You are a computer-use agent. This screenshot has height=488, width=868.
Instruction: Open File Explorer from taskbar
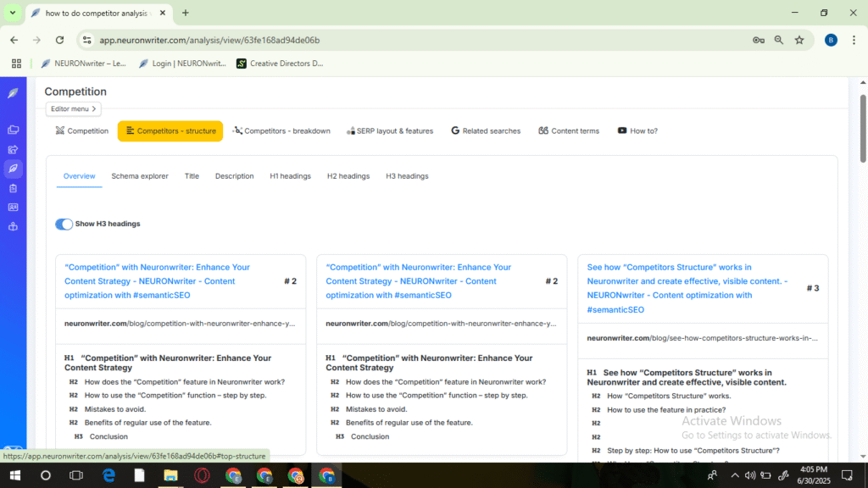pos(170,475)
